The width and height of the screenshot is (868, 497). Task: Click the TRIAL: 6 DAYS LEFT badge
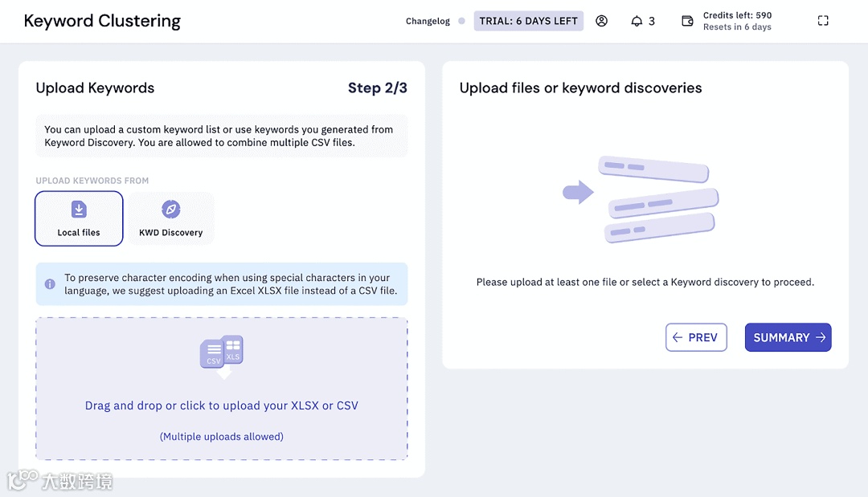pos(528,21)
